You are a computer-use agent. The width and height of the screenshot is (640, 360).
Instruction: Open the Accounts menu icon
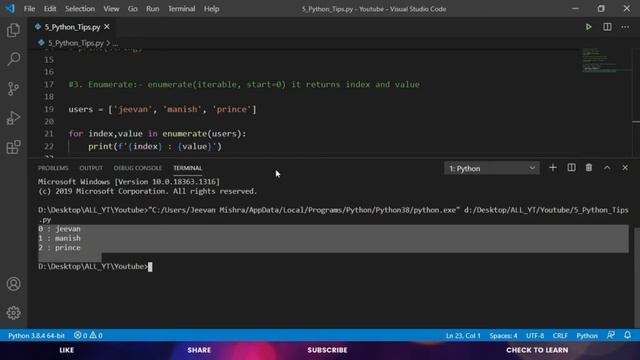pos(13,284)
